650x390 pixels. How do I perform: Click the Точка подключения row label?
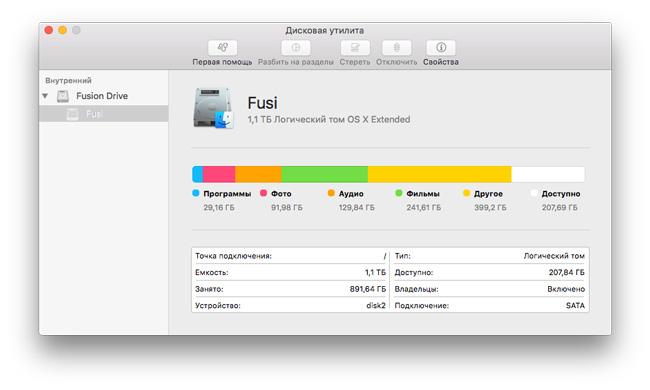click(x=233, y=256)
